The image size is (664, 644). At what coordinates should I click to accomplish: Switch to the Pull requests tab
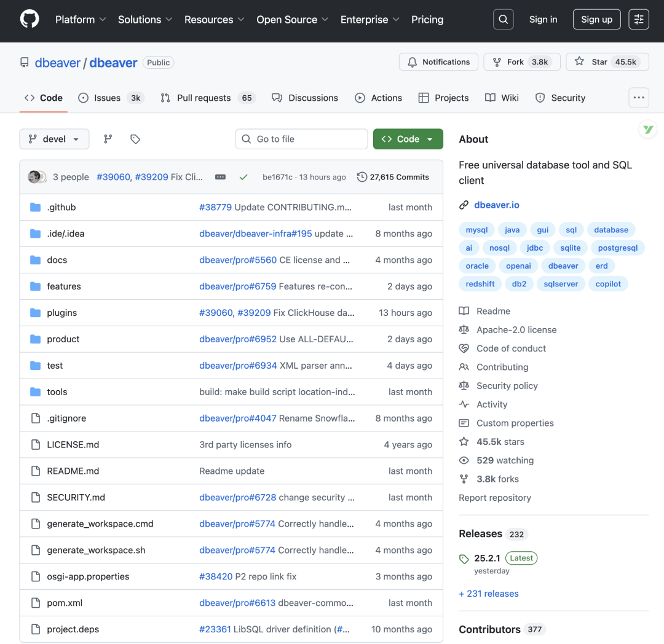click(x=208, y=98)
